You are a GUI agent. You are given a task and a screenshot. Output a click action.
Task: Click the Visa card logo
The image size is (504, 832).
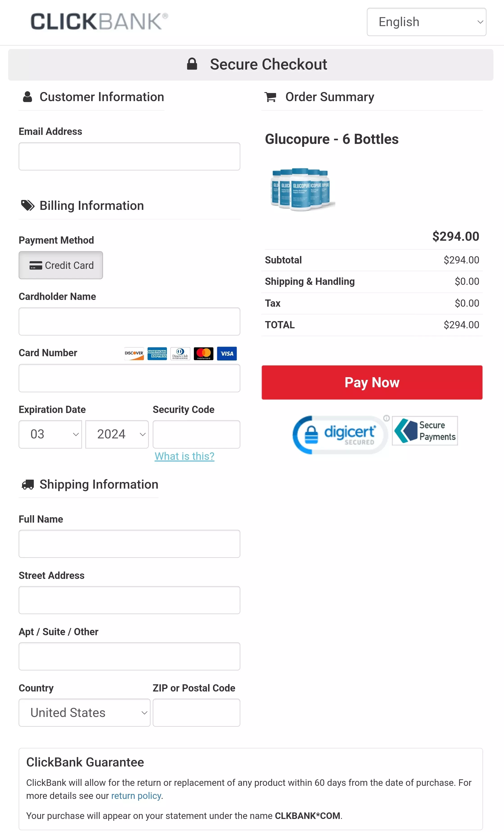pos(227,354)
